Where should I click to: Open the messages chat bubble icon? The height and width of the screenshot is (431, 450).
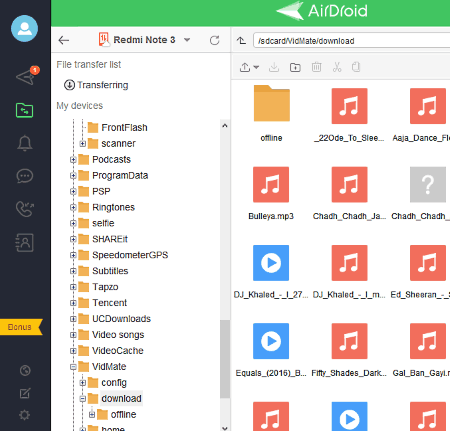click(x=25, y=176)
